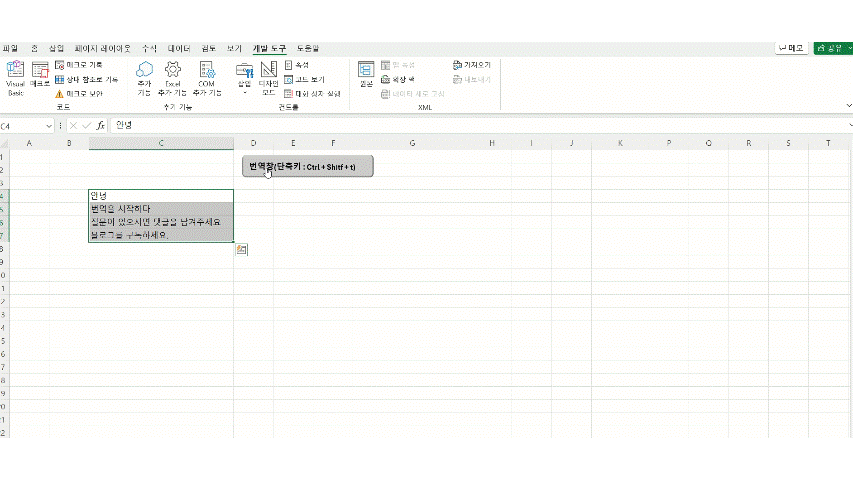Click the green 공유 (Share) button

[x=832, y=48]
